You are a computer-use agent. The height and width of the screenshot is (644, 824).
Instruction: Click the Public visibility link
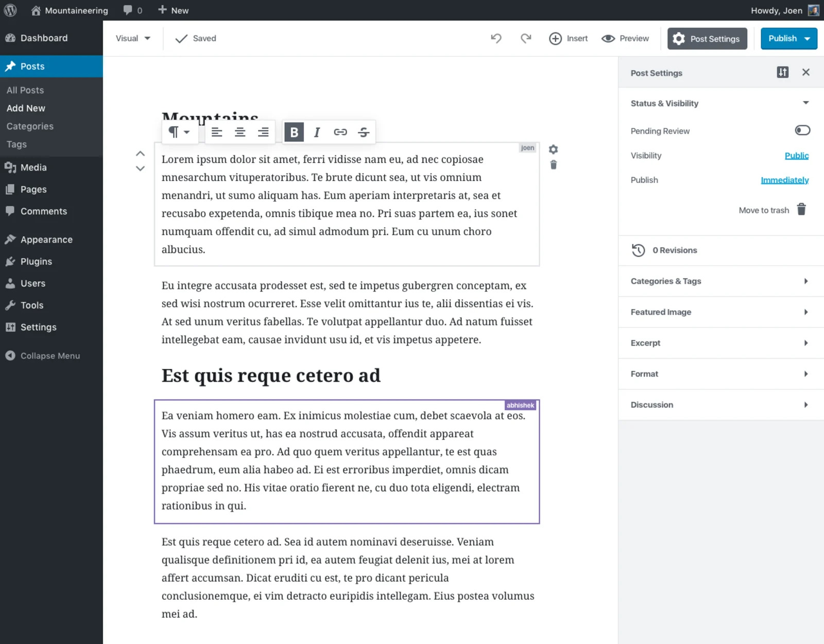796,156
